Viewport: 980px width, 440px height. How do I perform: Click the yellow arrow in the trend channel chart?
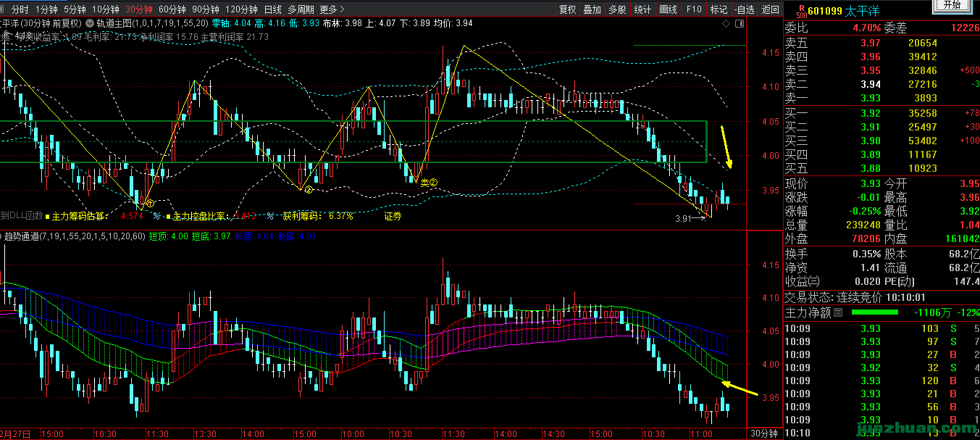[x=740, y=389]
